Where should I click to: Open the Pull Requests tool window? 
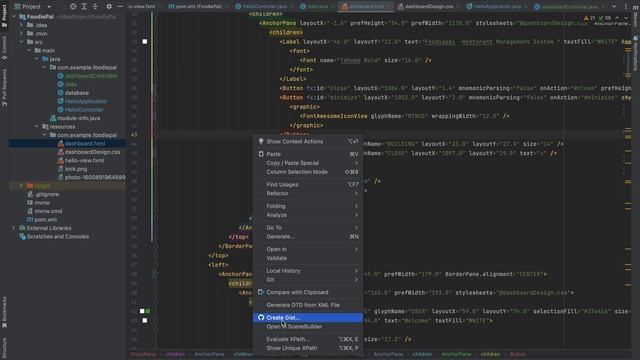click(x=4, y=87)
